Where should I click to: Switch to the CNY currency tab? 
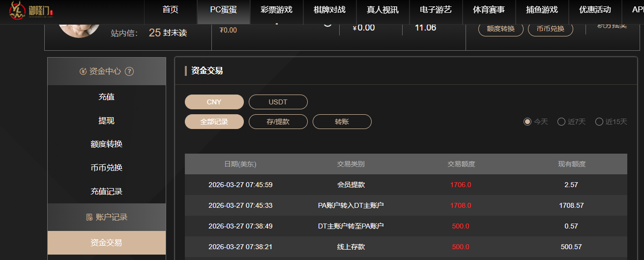pyautogui.click(x=214, y=102)
